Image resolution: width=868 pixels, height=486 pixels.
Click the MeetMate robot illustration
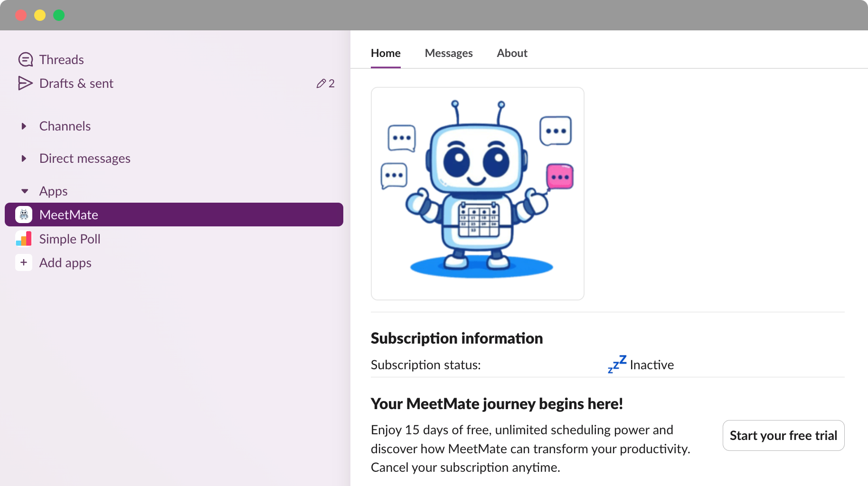click(x=478, y=194)
